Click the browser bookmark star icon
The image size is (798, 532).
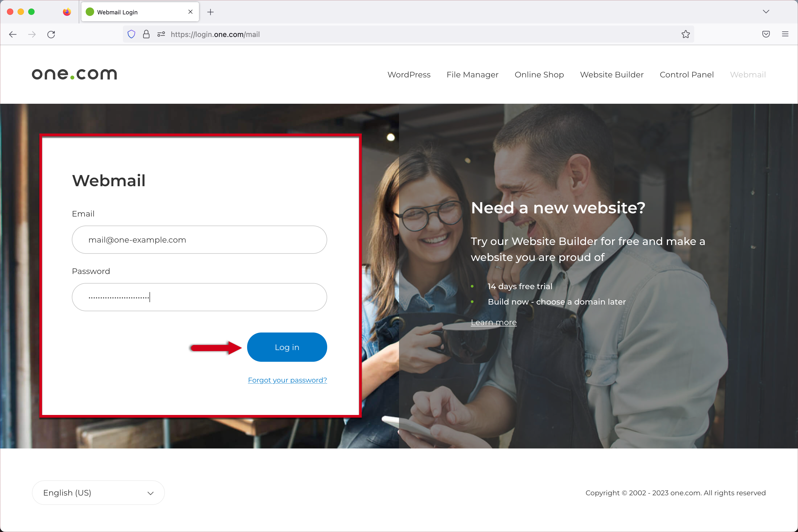point(686,34)
